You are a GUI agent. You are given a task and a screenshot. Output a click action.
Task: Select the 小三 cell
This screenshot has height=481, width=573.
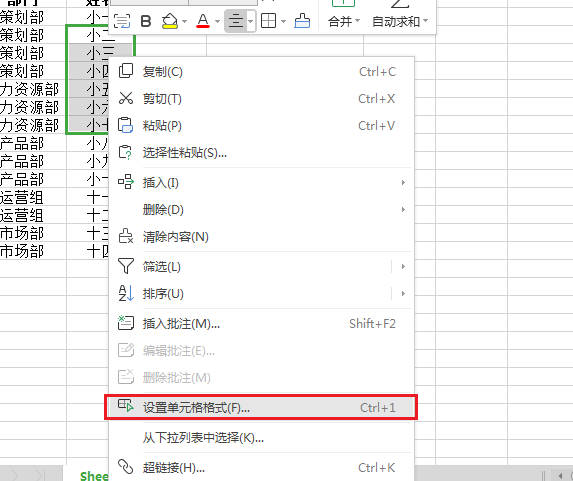pyautogui.click(x=100, y=53)
